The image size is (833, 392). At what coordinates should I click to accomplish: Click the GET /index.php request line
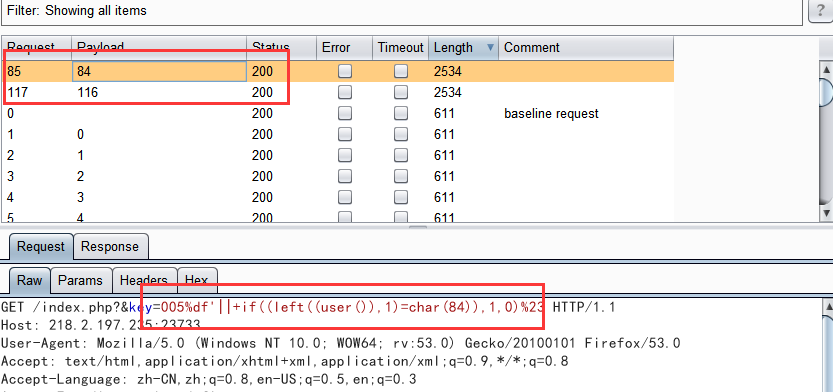pos(308,307)
